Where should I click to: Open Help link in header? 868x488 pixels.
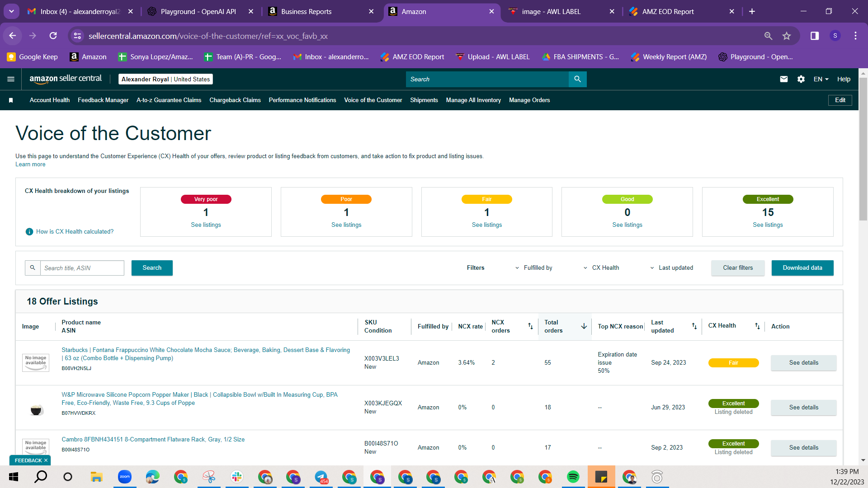[844, 79]
